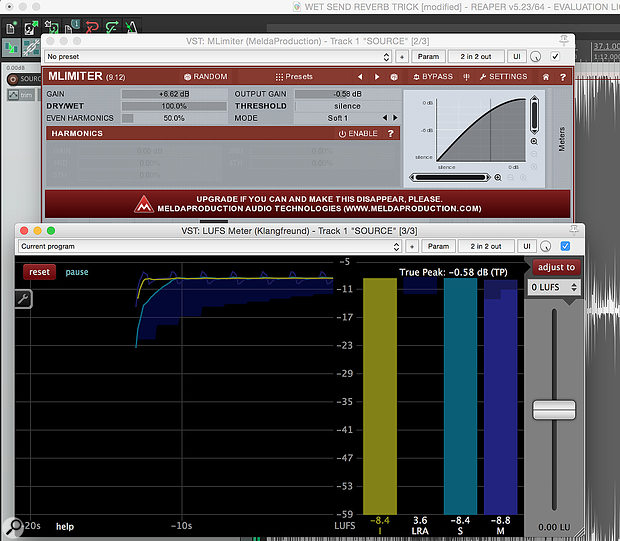Click the tuning fork icon beside BYPASS
620x541 pixels.
coord(467,77)
